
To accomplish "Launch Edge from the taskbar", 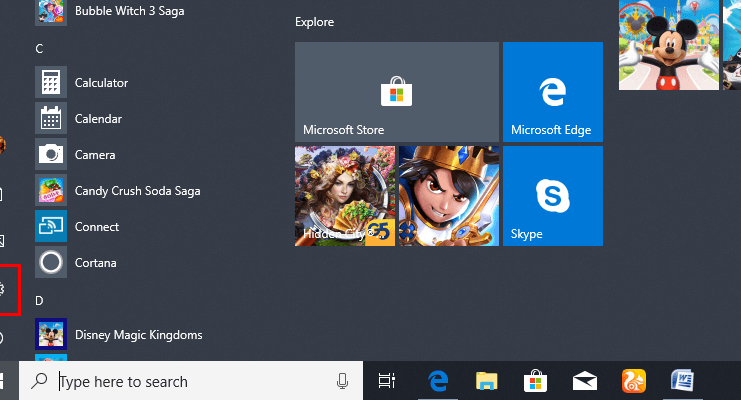I will tap(438, 381).
